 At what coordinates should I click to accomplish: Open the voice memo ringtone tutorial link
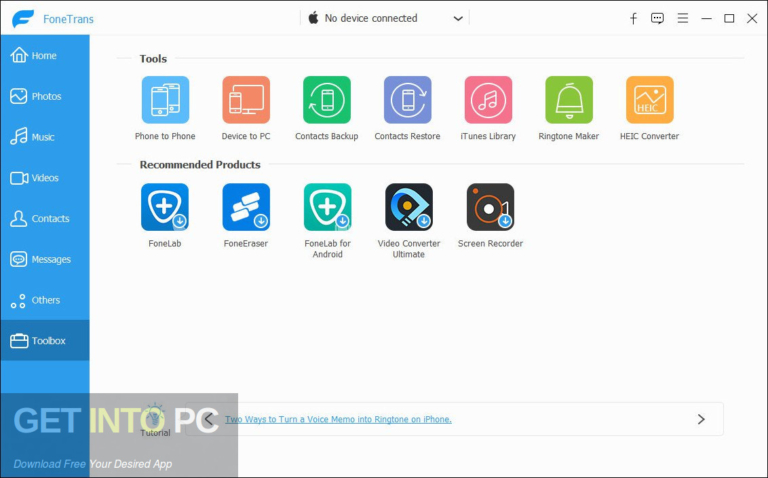338,419
